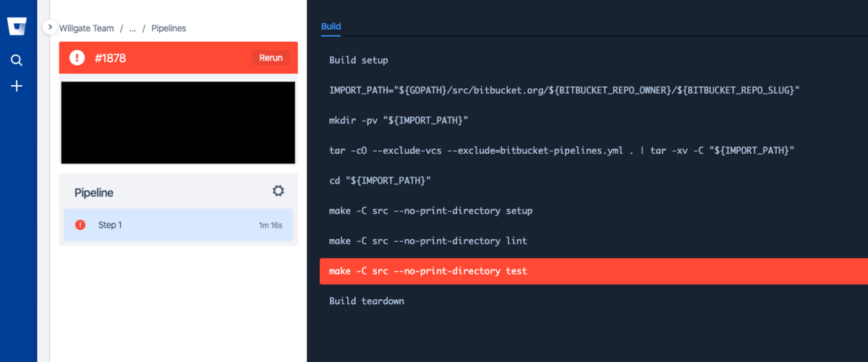
Task: Expand the sidebar with the chevron button
Action: click(x=50, y=27)
